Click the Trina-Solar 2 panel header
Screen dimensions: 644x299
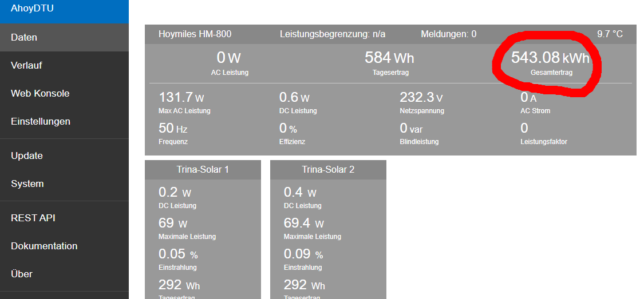[328, 170]
